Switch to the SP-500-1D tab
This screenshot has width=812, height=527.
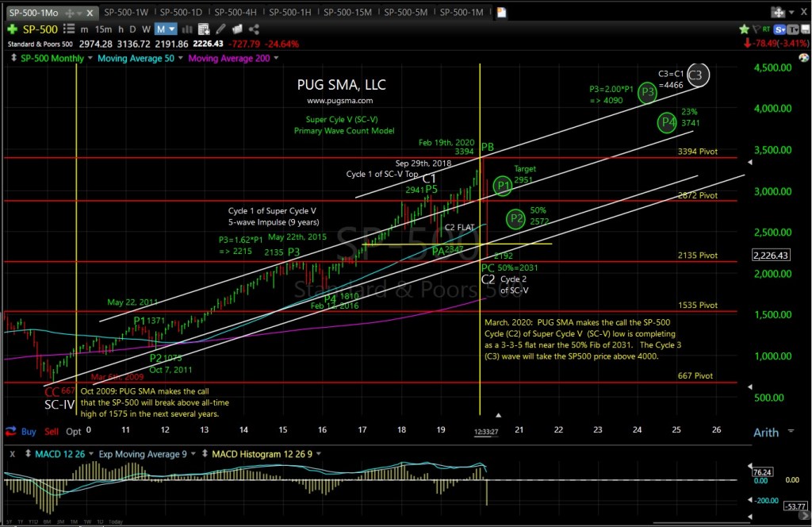(181, 12)
